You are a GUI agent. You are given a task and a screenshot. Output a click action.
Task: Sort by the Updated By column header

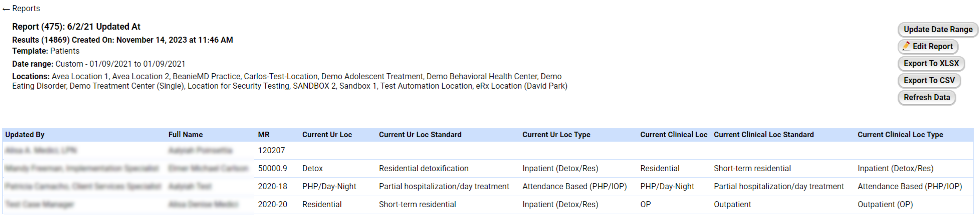tap(25, 134)
